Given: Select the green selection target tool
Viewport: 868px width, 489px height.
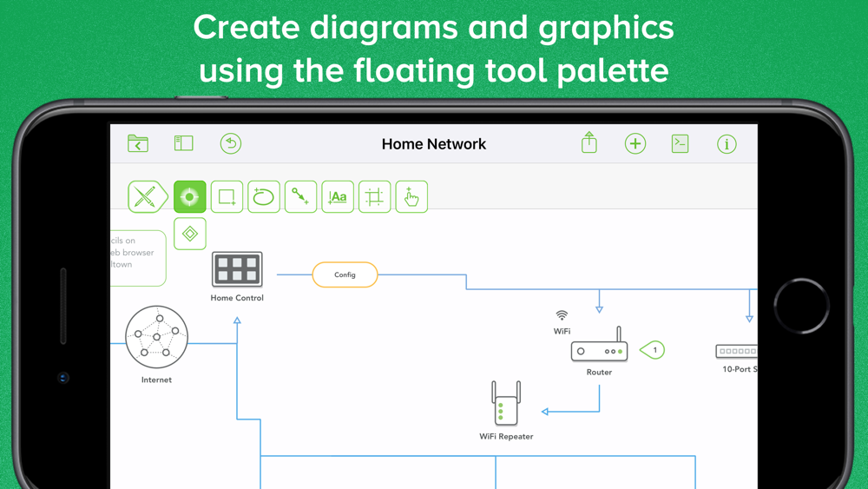Looking at the screenshot, I should point(190,196).
